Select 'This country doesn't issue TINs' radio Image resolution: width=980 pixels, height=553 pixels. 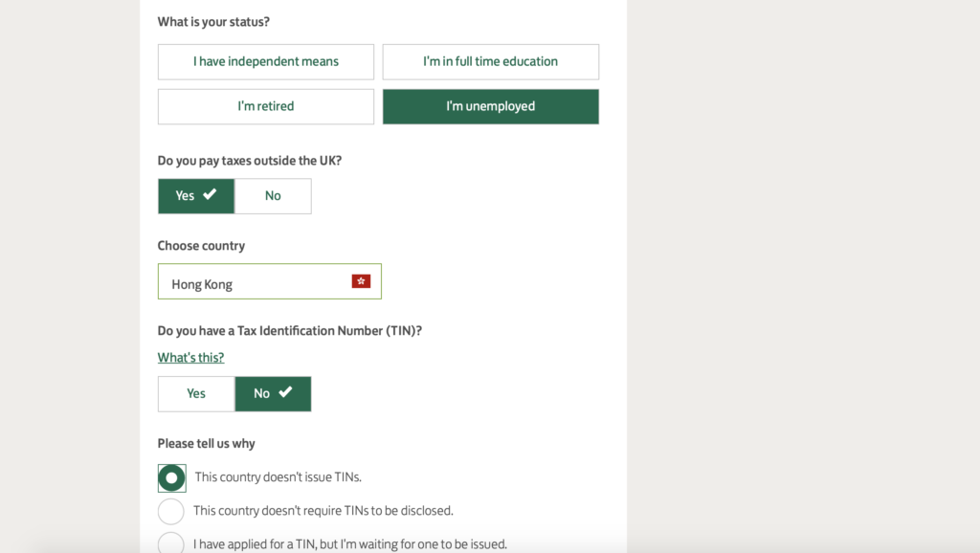[x=171, y=478]
